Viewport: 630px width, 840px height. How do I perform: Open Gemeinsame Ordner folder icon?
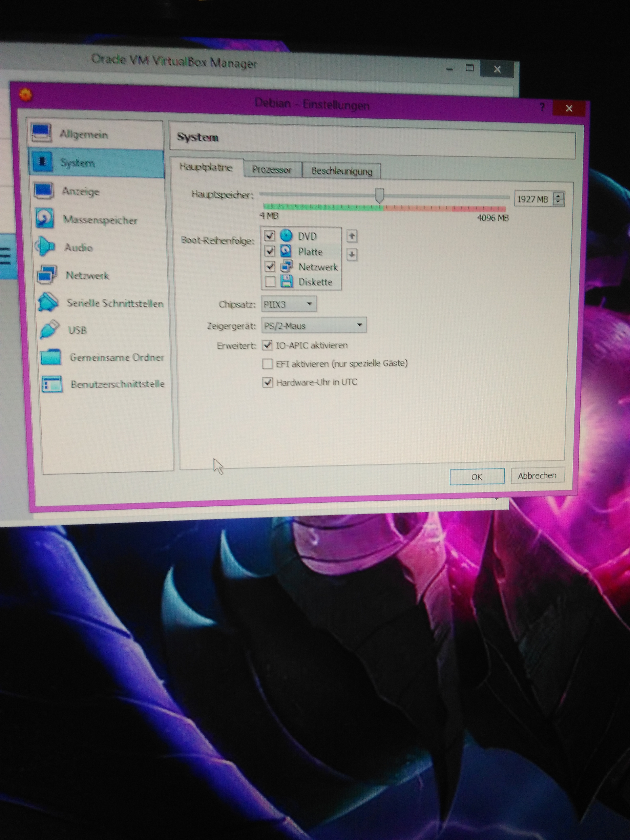pos(50,357)
